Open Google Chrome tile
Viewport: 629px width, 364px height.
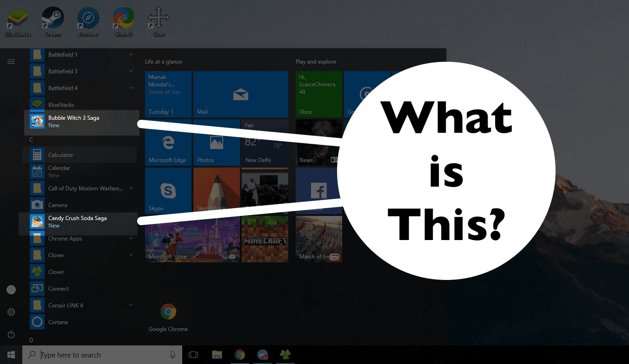pos(168,311)
